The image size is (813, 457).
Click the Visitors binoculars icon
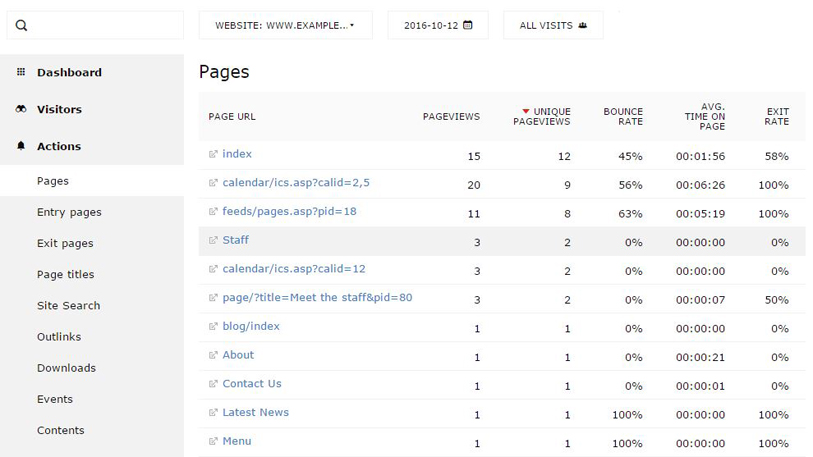21,109
